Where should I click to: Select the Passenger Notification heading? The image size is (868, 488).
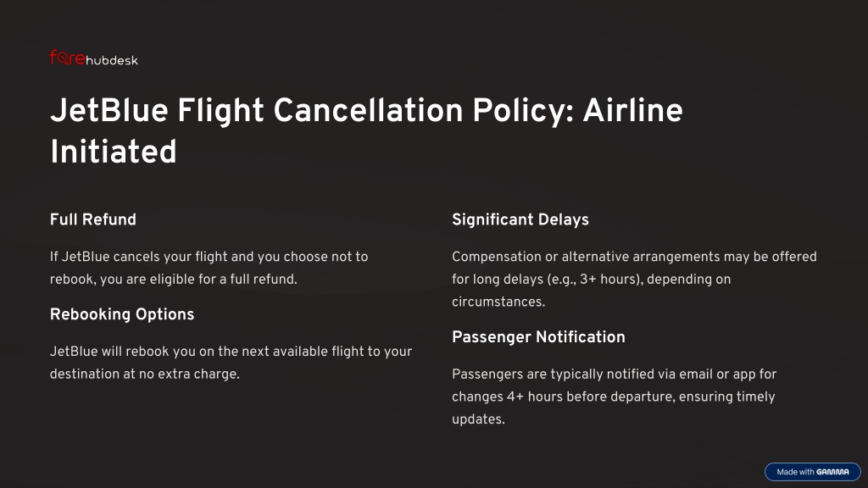pos(538,337)
